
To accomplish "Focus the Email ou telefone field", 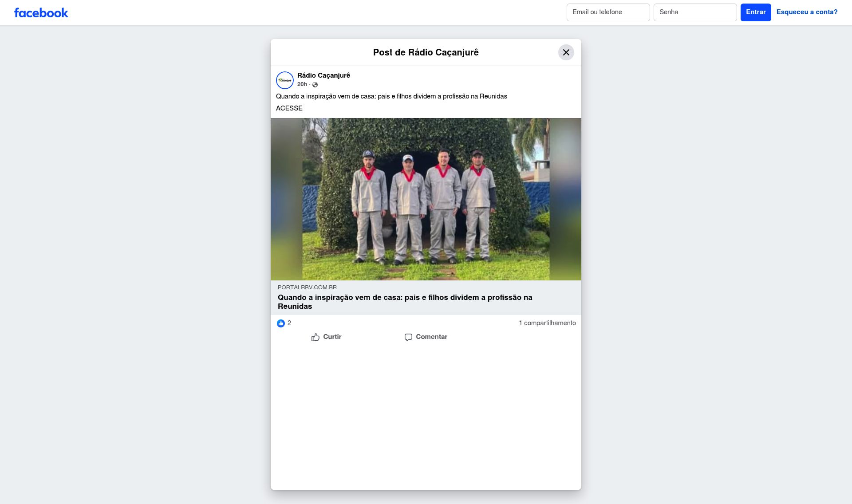I will tap(608, 12).
